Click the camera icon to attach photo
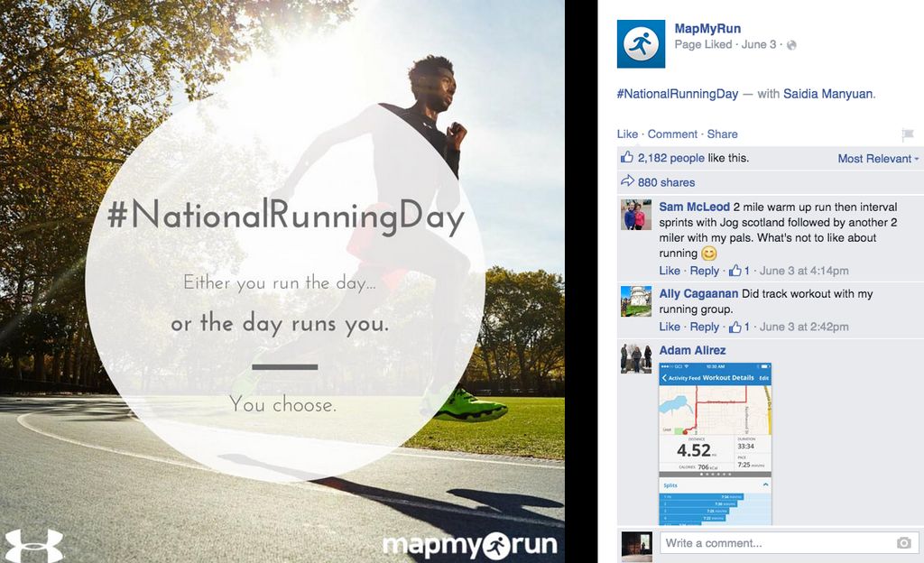Viewport: 924px width, 563px height. 903,543
